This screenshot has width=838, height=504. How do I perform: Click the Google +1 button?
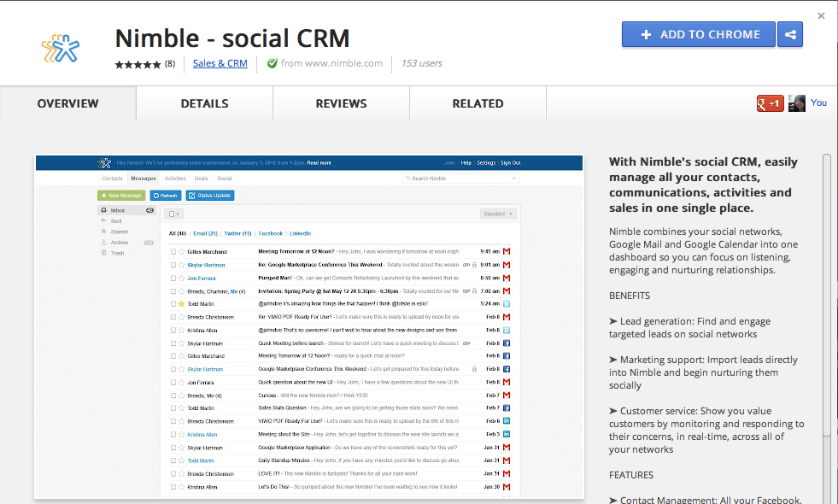coord(771,103)
